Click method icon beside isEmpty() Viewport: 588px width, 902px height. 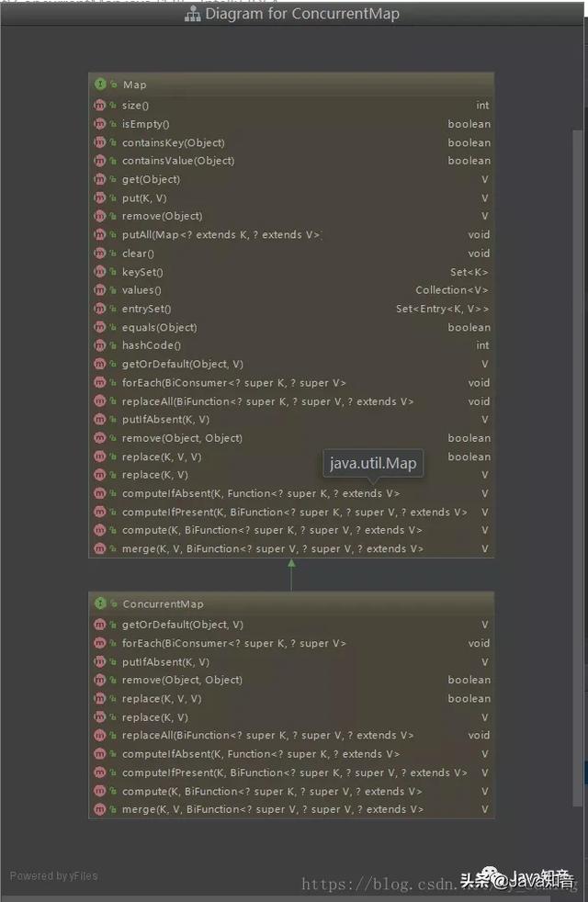pos(99,124)
